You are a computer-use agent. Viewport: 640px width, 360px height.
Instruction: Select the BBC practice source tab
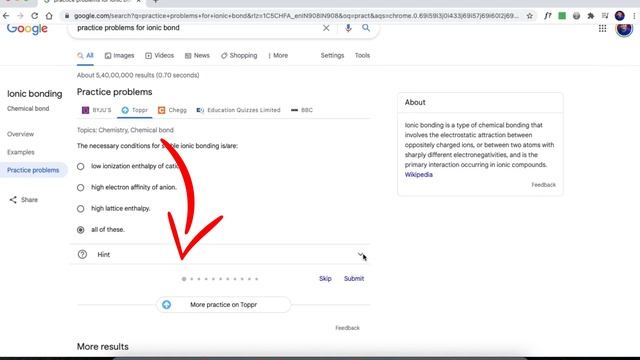point(302,110)
